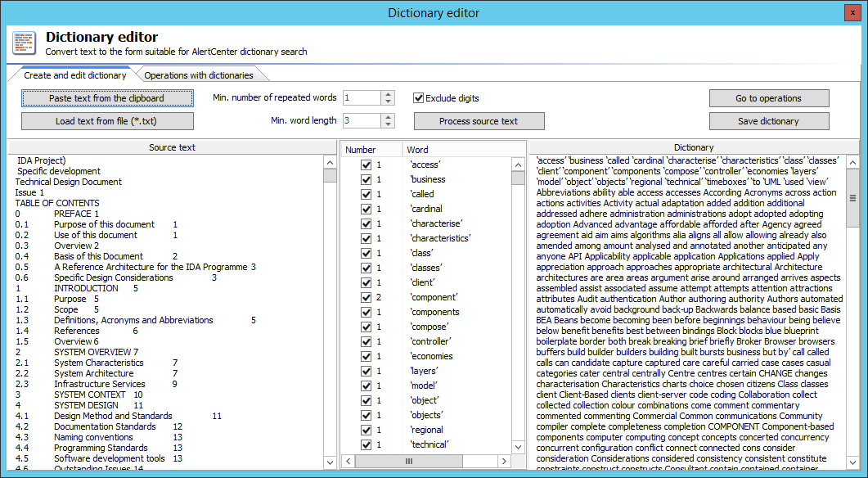Open the Operations with dictionaries tab
The height and width of the screenshot is (478, 868).
199,75
